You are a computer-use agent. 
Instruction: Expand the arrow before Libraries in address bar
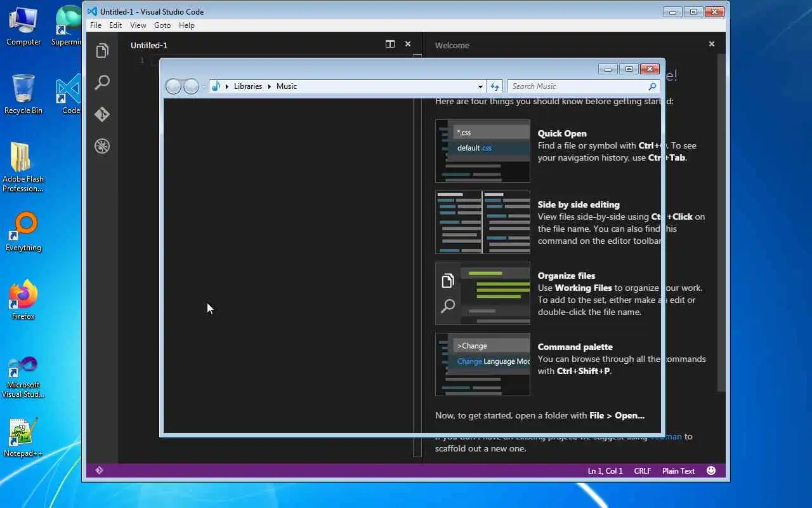pos(227,86)
